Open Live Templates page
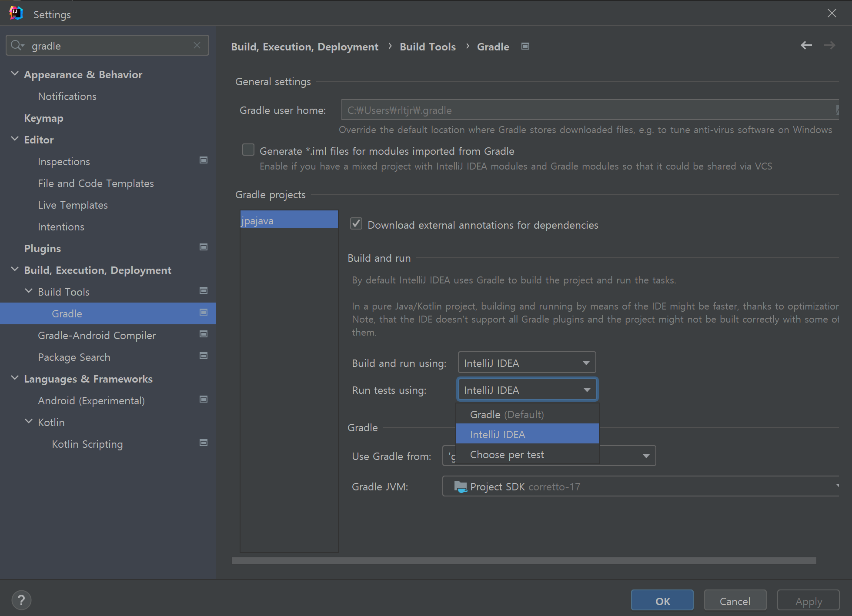Screen dimensions: 852x616 [x=73, y=205]
